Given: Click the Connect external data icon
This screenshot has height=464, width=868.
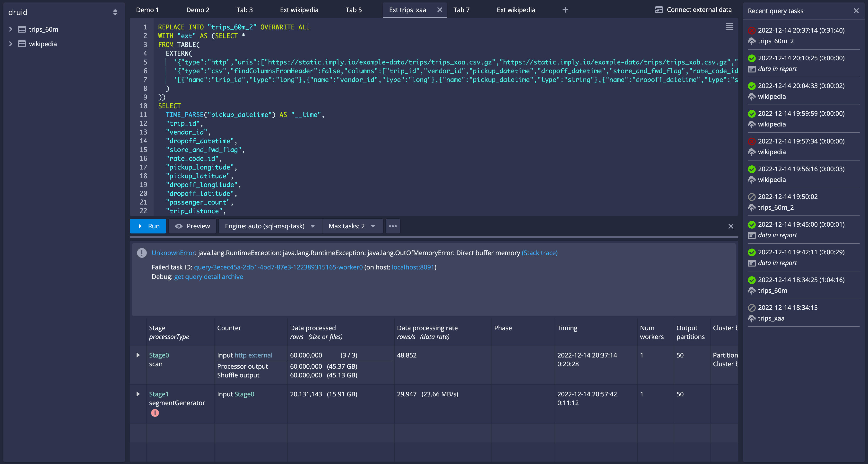Looking at the screenshot, I should click(659, 10).
